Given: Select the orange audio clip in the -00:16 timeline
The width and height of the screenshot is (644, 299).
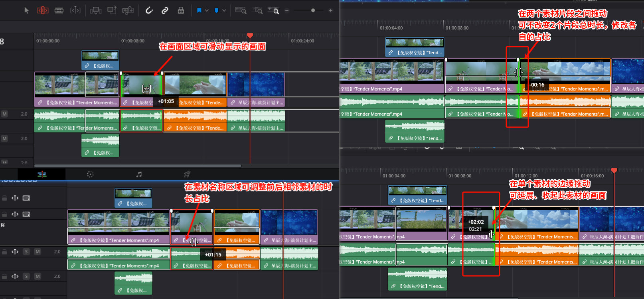Looking at the screenshot, I should (x=565, y=107).
